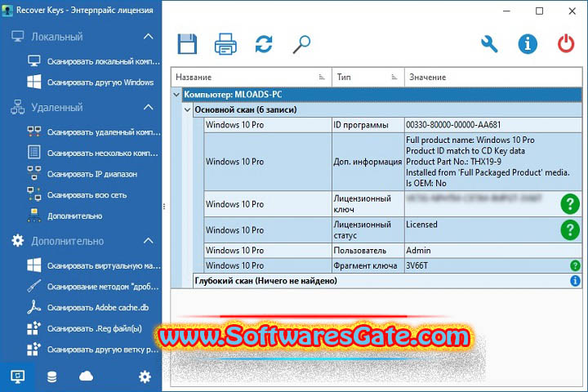Collapse the Дополнительно section chevron
The height and width of the screenshot is (392, 588).
[x=149, y=241]
